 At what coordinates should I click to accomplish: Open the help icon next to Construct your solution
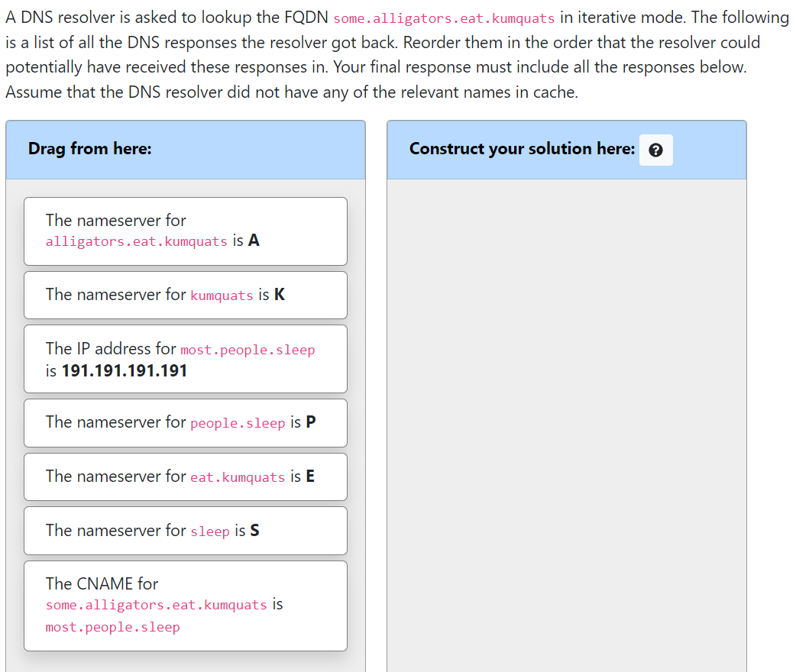pyautogui.click(x=655, y=150)
